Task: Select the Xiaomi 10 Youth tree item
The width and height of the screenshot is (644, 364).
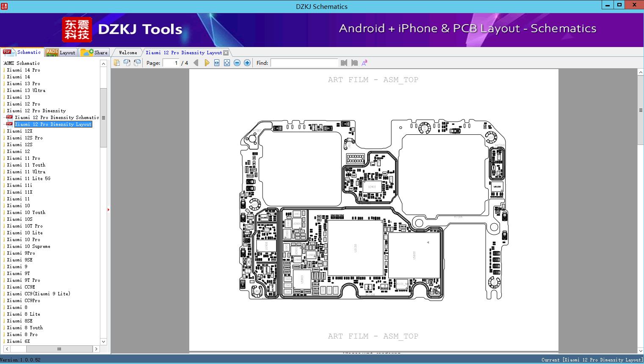Action: pos(26,212)
